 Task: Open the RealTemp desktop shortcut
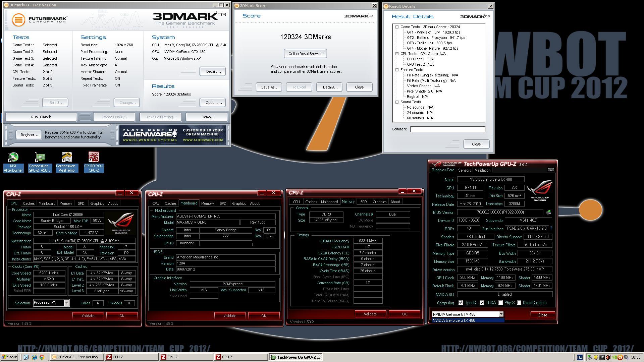pyautogui.click(x=66, y=162)
